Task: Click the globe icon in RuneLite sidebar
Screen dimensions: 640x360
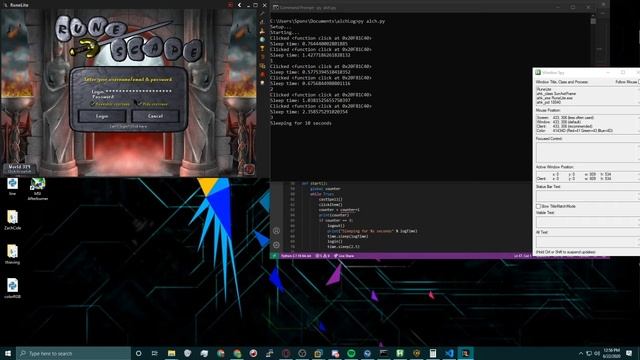Action: tap(262, 40)
